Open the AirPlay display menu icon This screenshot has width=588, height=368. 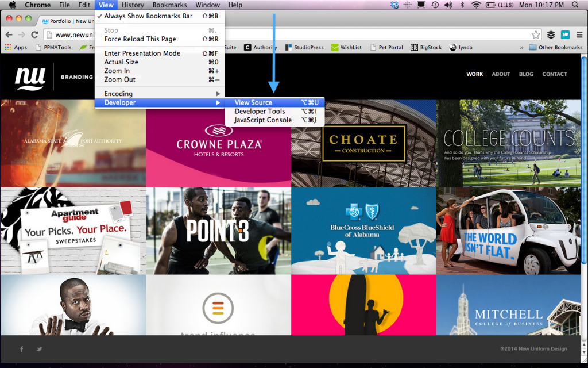[x=421, y=5]
